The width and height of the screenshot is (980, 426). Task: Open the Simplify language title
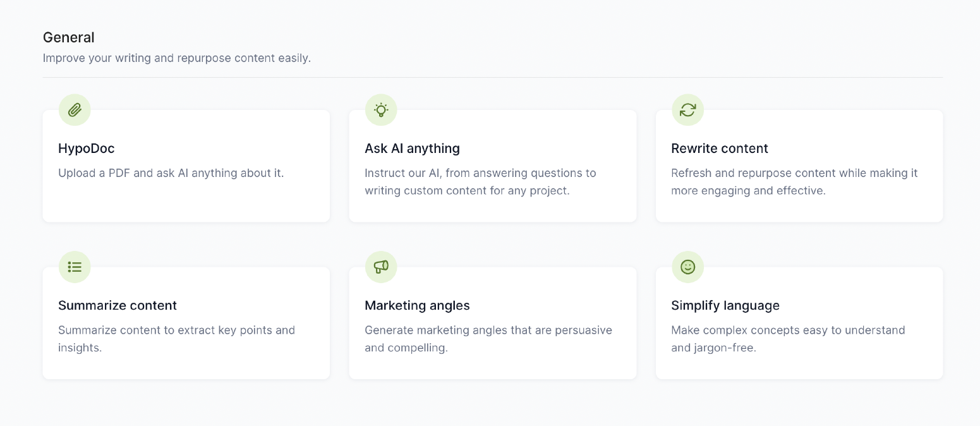coord(725,305)
